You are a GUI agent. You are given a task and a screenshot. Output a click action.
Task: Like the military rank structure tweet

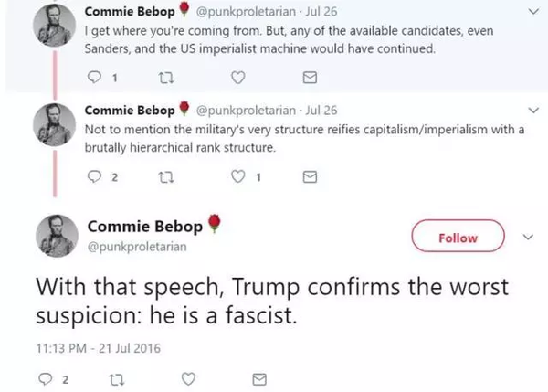236,177
